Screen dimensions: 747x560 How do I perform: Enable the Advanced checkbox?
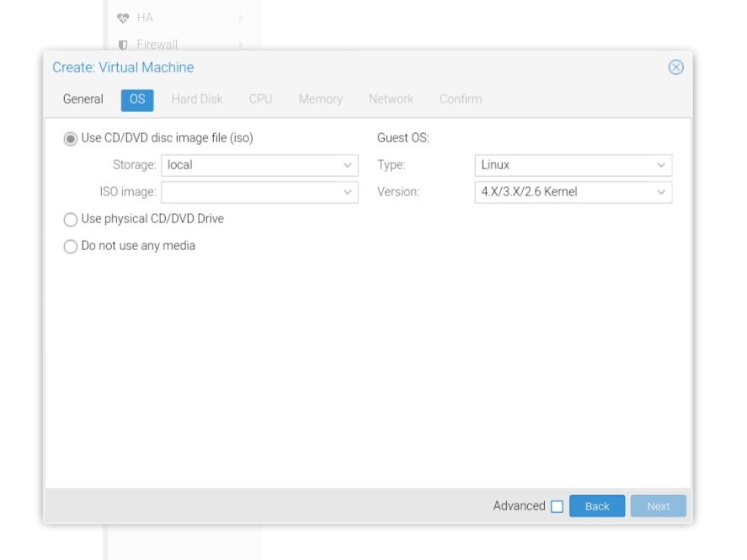pyautogui.click(x=557, y=507)
